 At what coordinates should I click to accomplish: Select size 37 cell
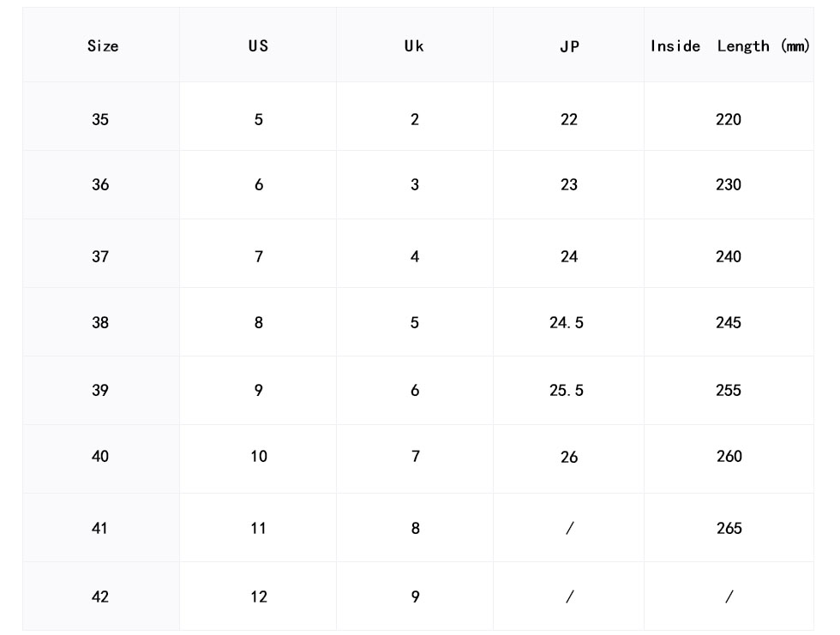[x=100, y=257]
